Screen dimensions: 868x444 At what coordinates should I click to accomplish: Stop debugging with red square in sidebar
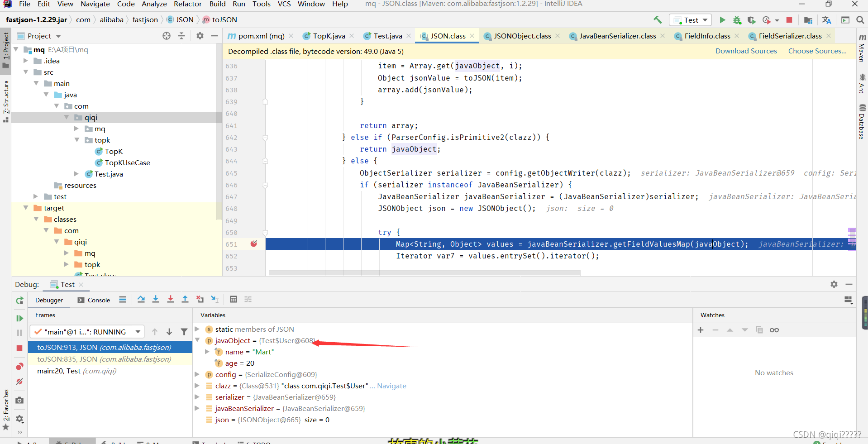(x=19, y=348)
